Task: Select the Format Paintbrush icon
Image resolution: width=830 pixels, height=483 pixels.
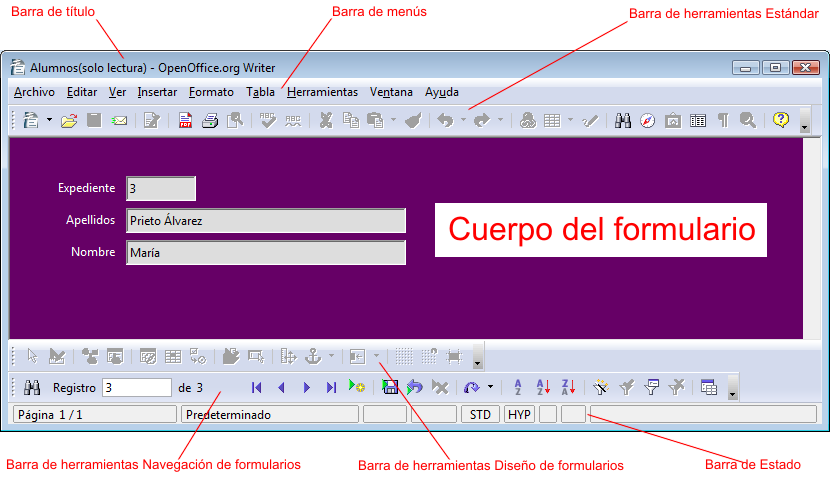Action: tap(413, 121)
